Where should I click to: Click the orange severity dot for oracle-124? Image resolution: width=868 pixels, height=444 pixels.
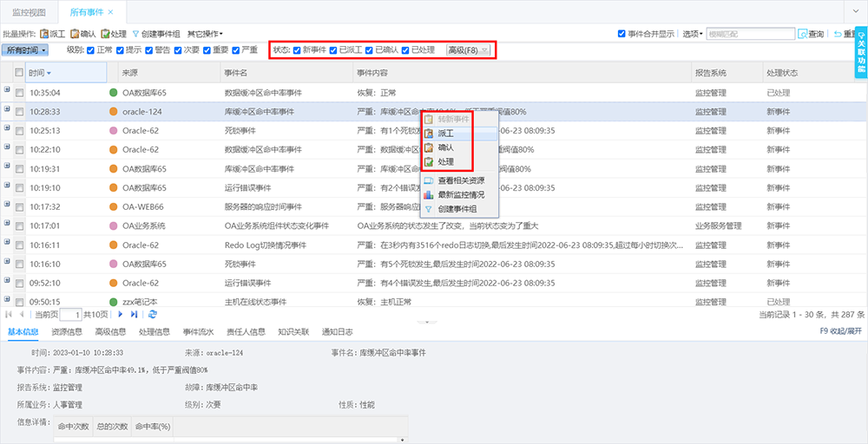click(x=114, y=112)
